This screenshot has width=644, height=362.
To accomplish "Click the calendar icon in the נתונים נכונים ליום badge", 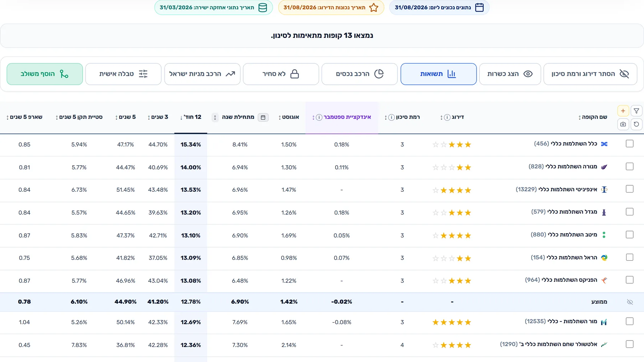I will coord(479,8).
